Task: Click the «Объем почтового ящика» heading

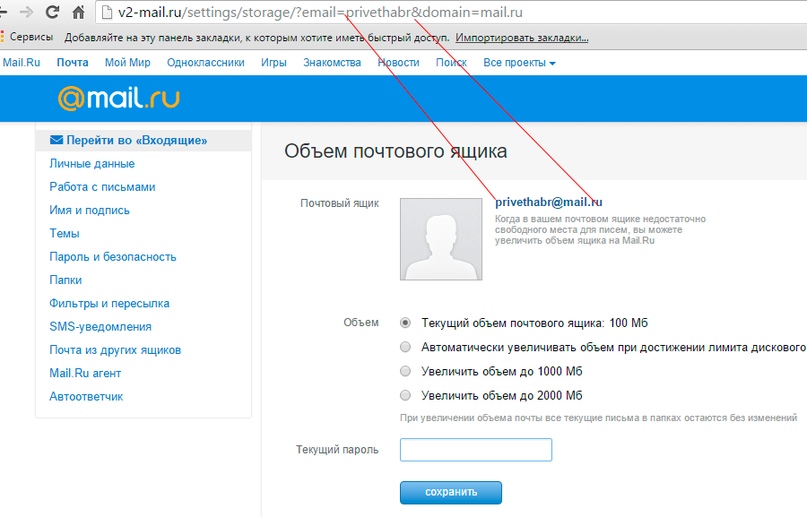Action: point(396,151)
